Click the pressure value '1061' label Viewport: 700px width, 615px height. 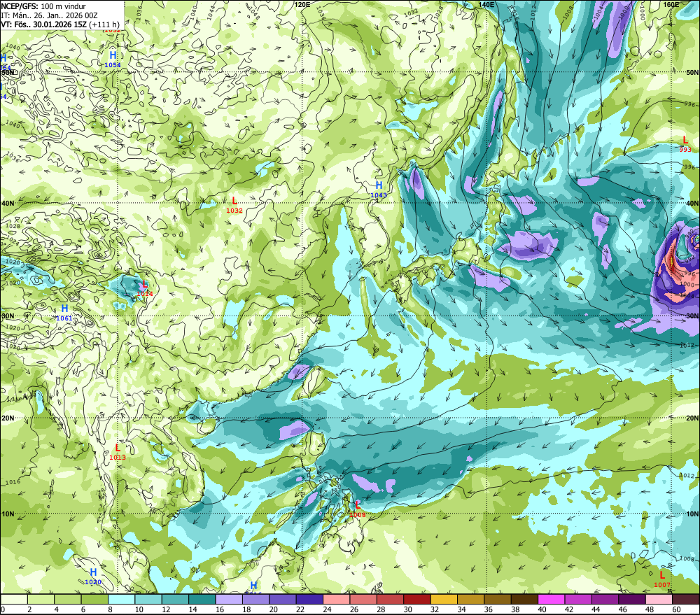64,318
